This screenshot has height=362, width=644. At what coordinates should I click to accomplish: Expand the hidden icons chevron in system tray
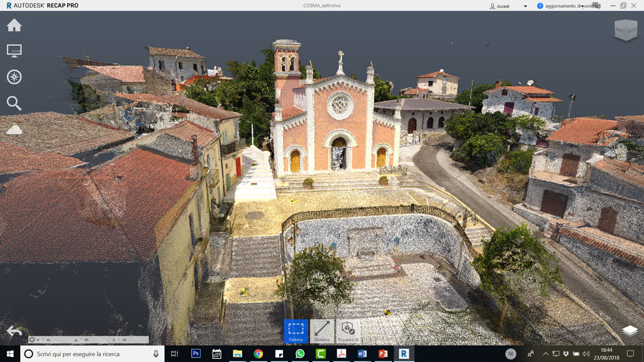[546, 353]
